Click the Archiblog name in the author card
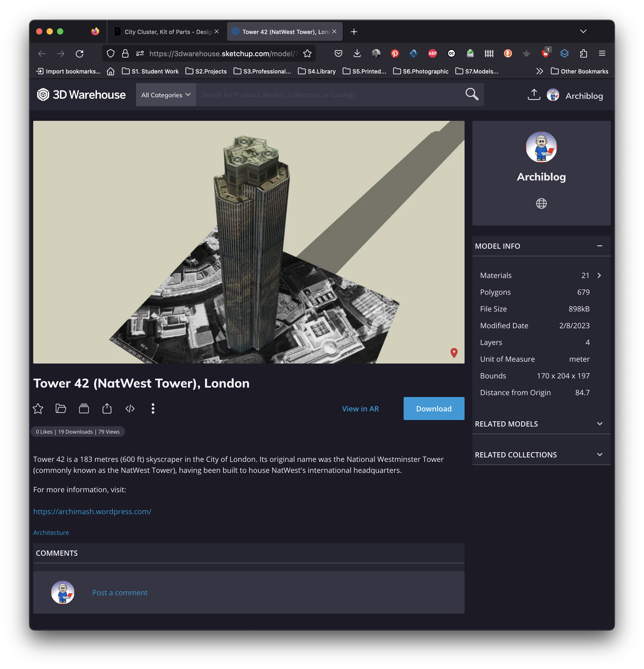The width and height of the screenshot is (644, 669). tap(541, 177)
